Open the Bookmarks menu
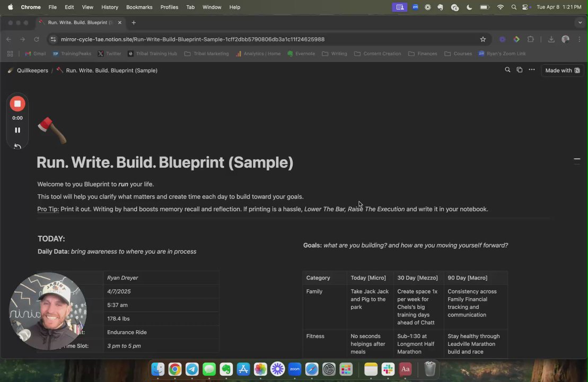This screenshot has width=588, height=382. tap(139, 7)
